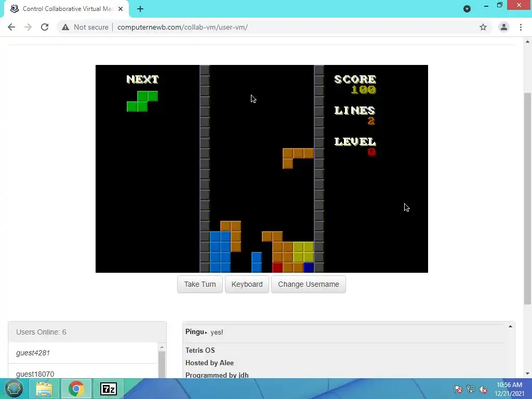Click the network tray icon
This screenshot has width=532, height=399.
click(x=471, y=389)
